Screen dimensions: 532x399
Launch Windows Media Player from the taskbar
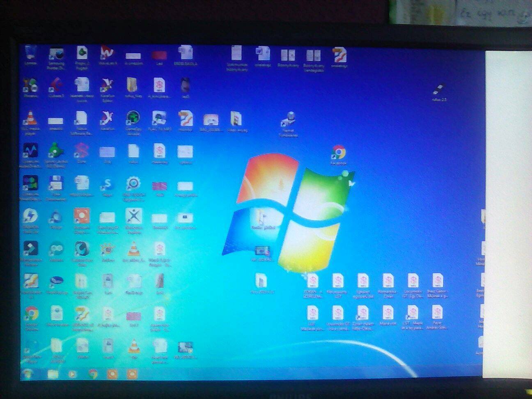tap(73, 374)
